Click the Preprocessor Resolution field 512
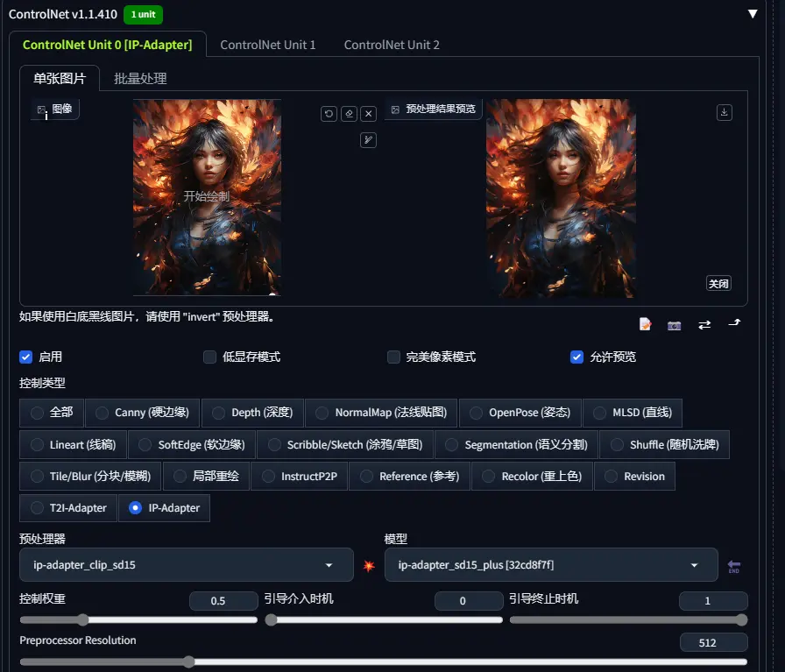 point(713,643)
